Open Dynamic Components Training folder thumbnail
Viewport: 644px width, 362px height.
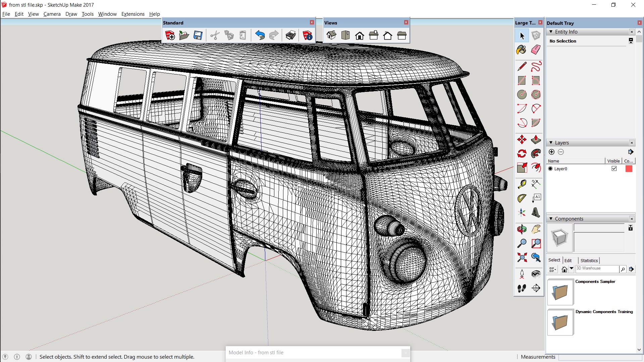click(560, 322)
